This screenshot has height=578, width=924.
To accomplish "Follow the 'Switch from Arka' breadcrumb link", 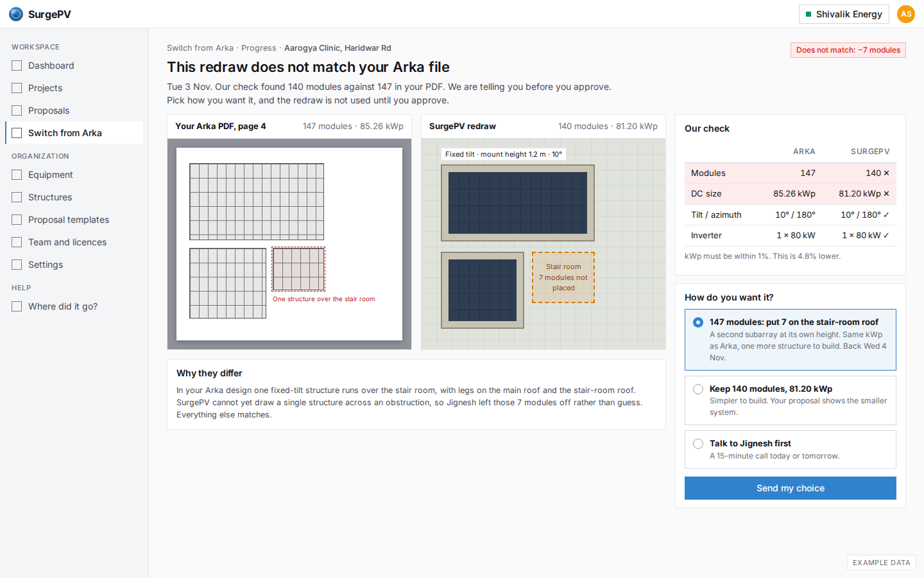I will click(x=200, y=48).
